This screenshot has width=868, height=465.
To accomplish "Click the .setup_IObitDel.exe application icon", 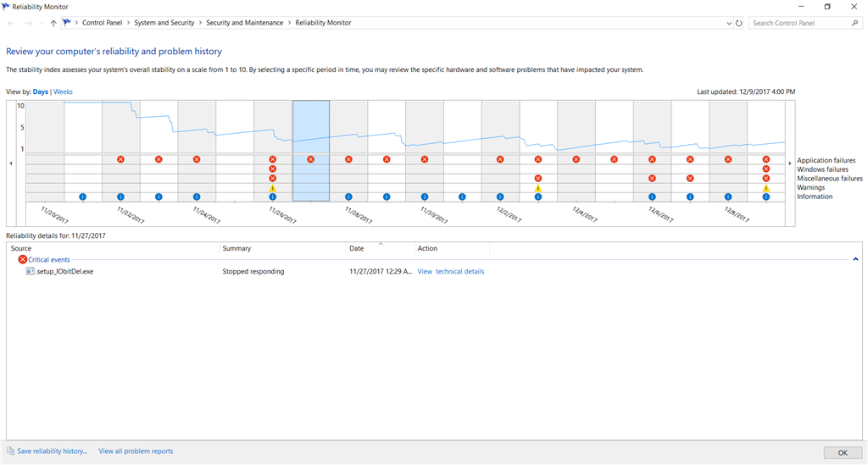I will coord(30,271).
